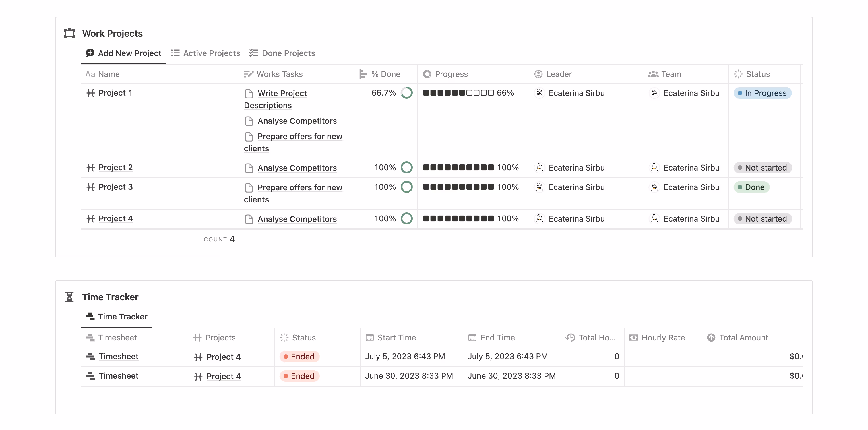868x430 pixels.
Task: Click the Leader column person icon
Action: (538, 74)
